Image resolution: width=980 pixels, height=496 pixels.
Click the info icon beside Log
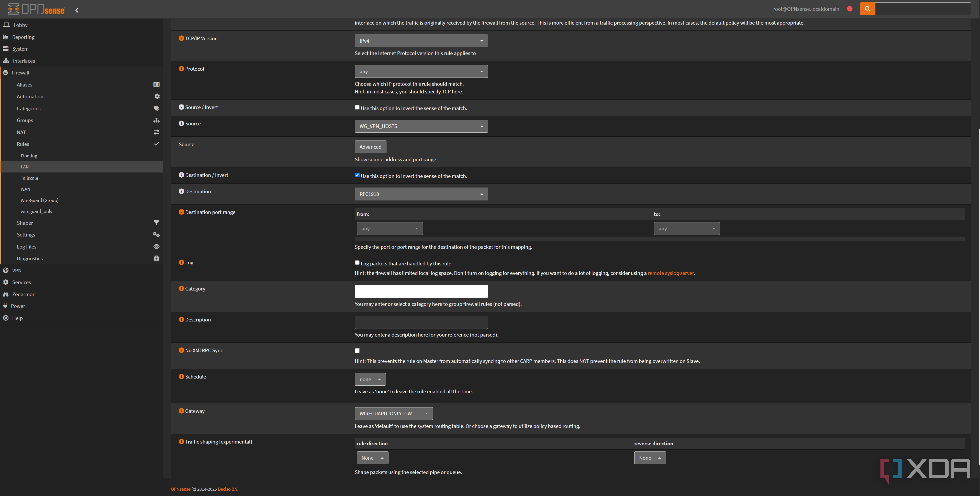(x=182, y=262)
